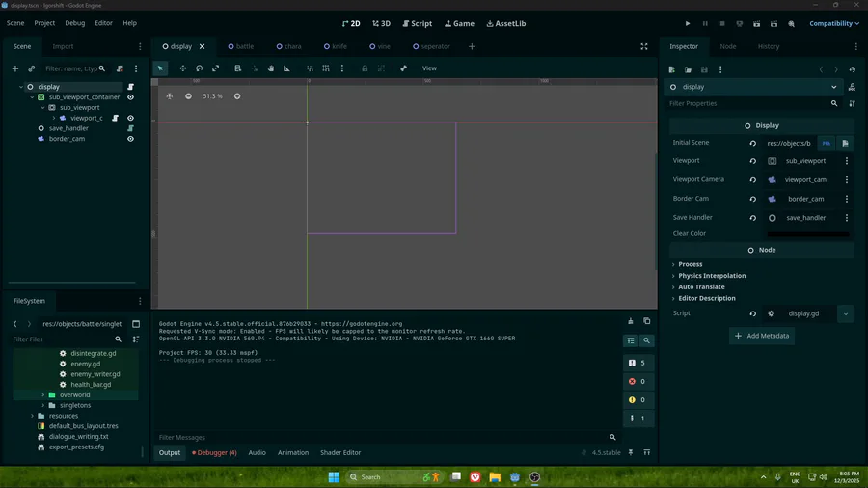Expand the resources folder
This screenshot has height=488, width=868.
coord(32,416)
